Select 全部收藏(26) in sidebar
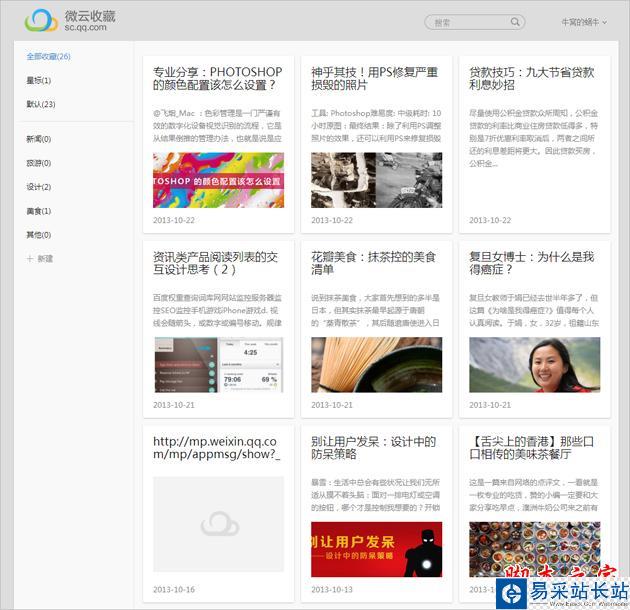The height and width of the screenshot is (610, 630). tap(48, 56)
